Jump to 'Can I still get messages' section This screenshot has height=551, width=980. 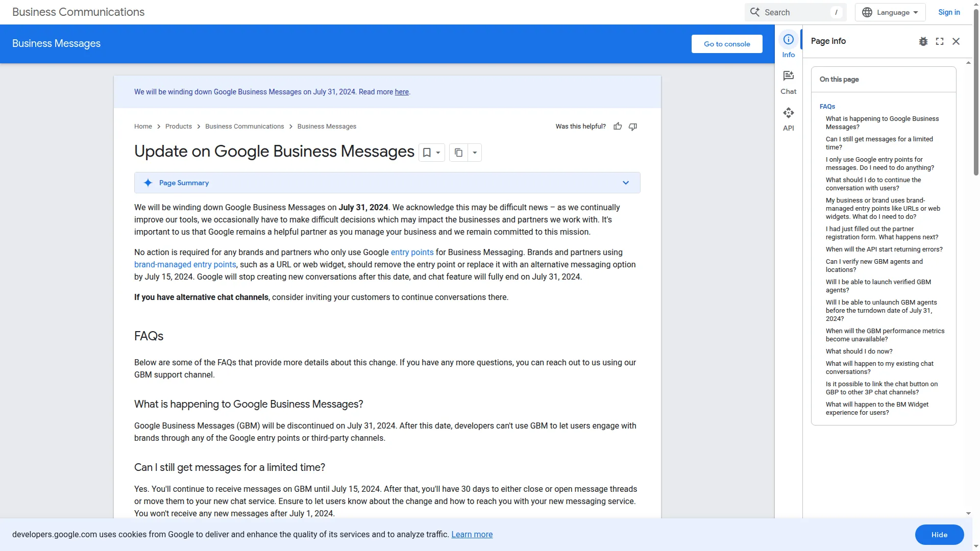coord(879,143)
